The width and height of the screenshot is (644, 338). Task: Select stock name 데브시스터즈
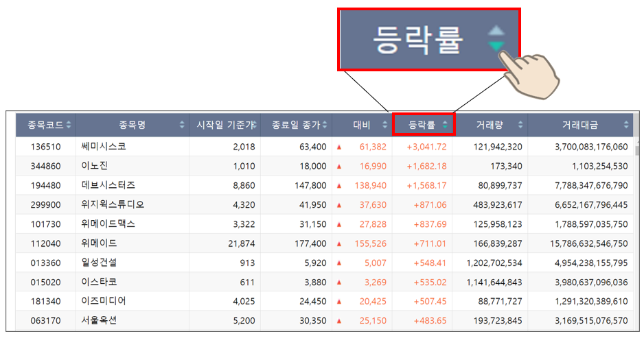coord(108,185)
